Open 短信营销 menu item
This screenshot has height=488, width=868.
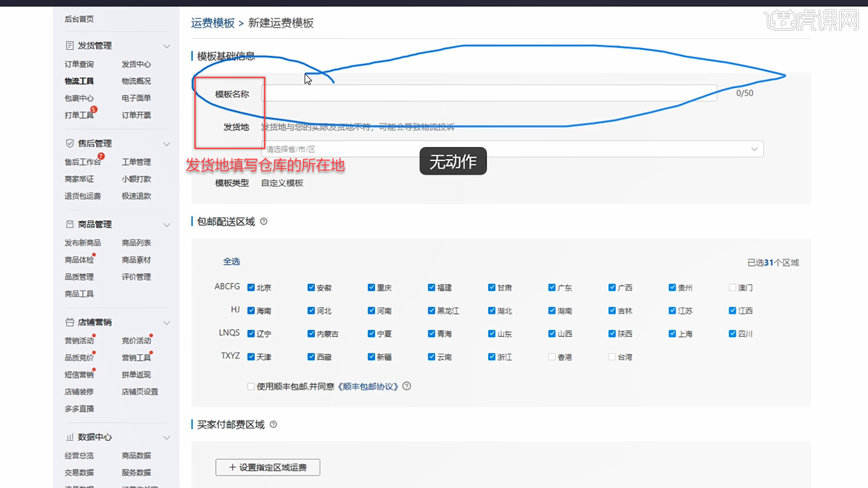click(x=79, y=375)
